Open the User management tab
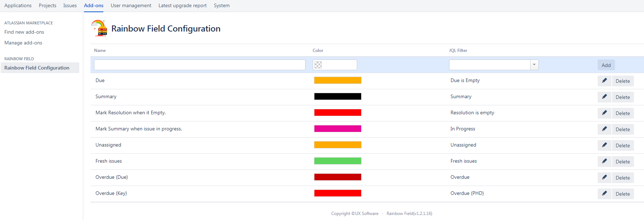 [x=131, y=5]
